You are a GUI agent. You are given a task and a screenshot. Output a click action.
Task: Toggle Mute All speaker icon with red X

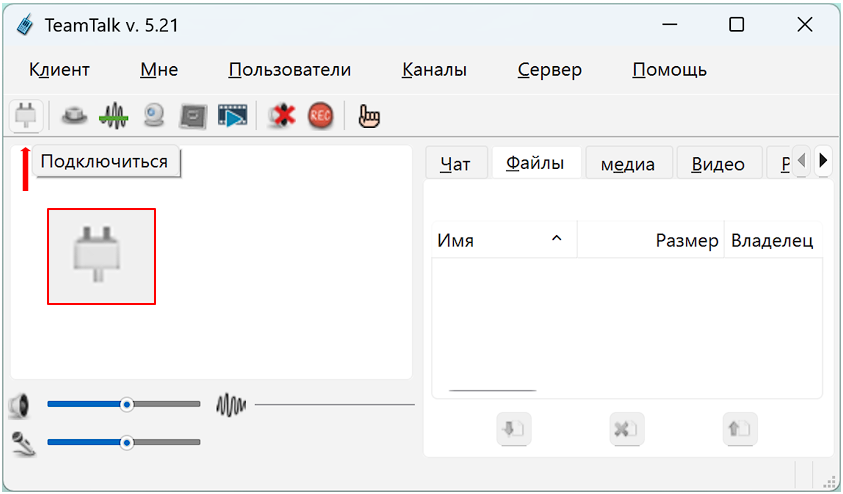[282, 116]
